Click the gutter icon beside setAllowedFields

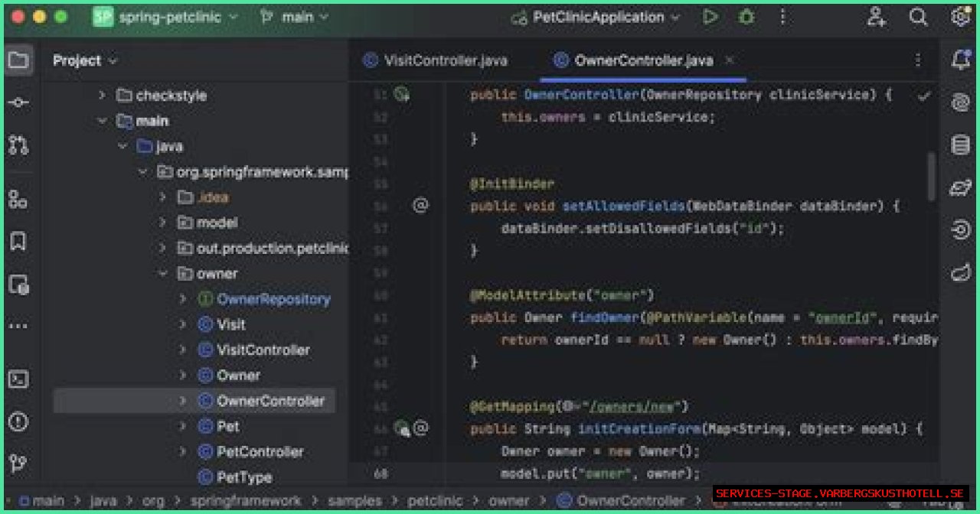click(x=420, y=205)
